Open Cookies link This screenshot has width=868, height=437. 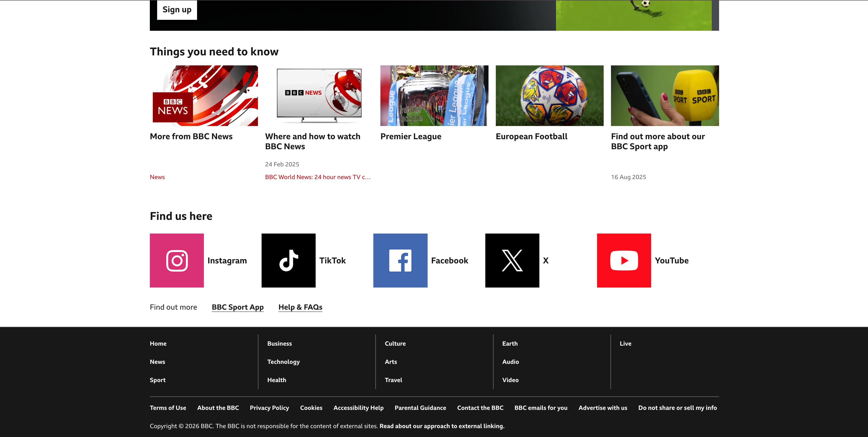click(311, 408)
